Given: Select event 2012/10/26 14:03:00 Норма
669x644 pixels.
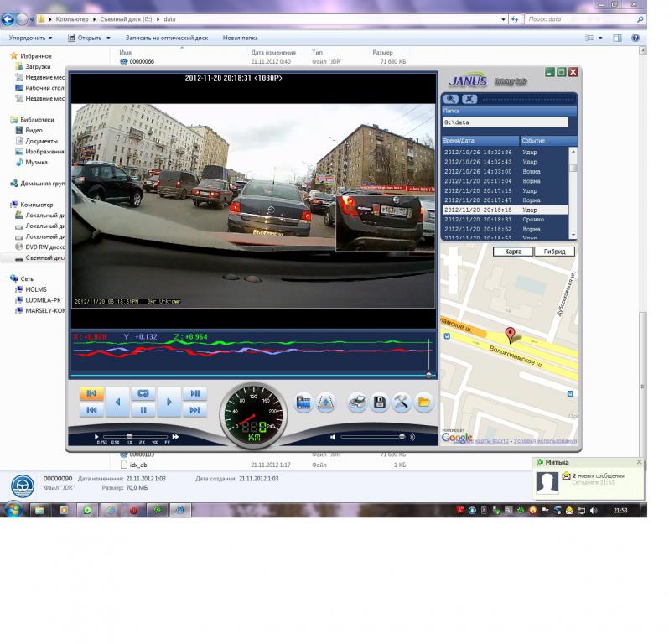Looking at the screenshot, I should 506,172.
